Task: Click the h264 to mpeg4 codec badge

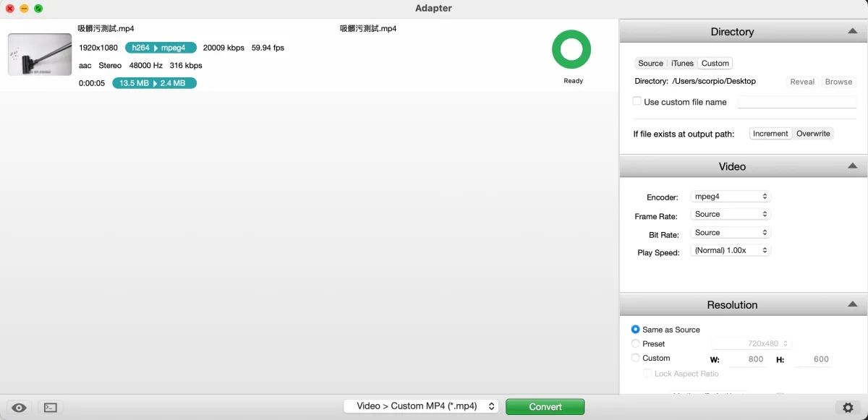Action: pyautogui.click(x=161, y=48)
